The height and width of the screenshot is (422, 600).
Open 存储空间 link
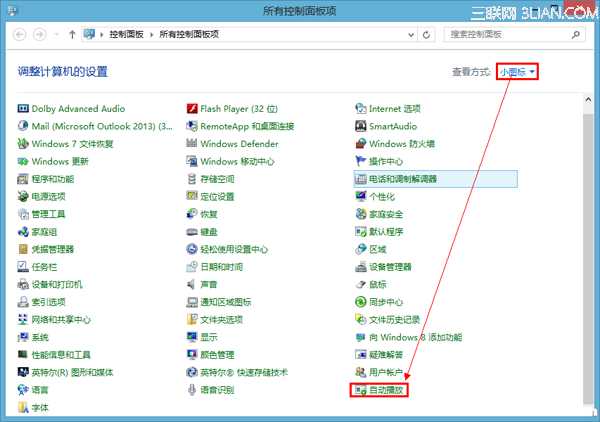pyautogui.click(x=217, y=179)
